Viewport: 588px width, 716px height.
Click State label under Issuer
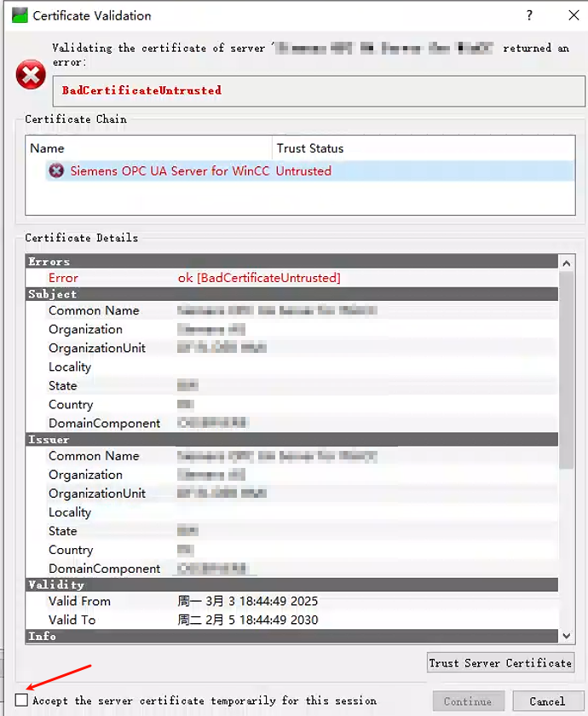click(62, 531)
